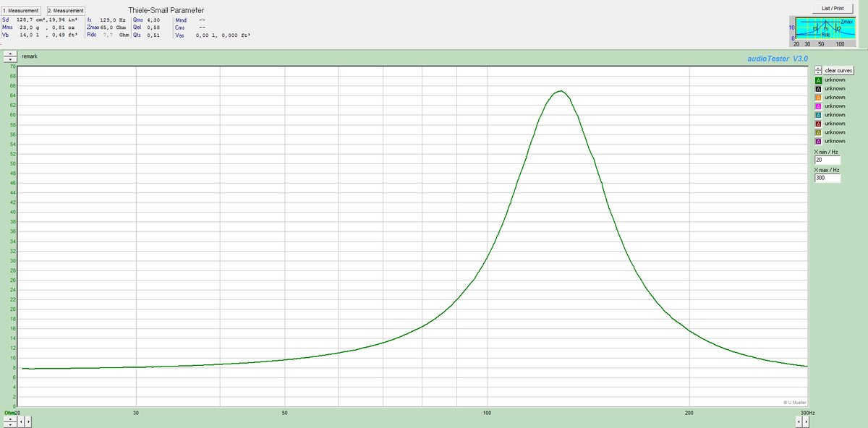The image size is (868, 428).
Task: Click up arrow of stepper beside remark
Action: pyautogui.click(x=10, y=54)
